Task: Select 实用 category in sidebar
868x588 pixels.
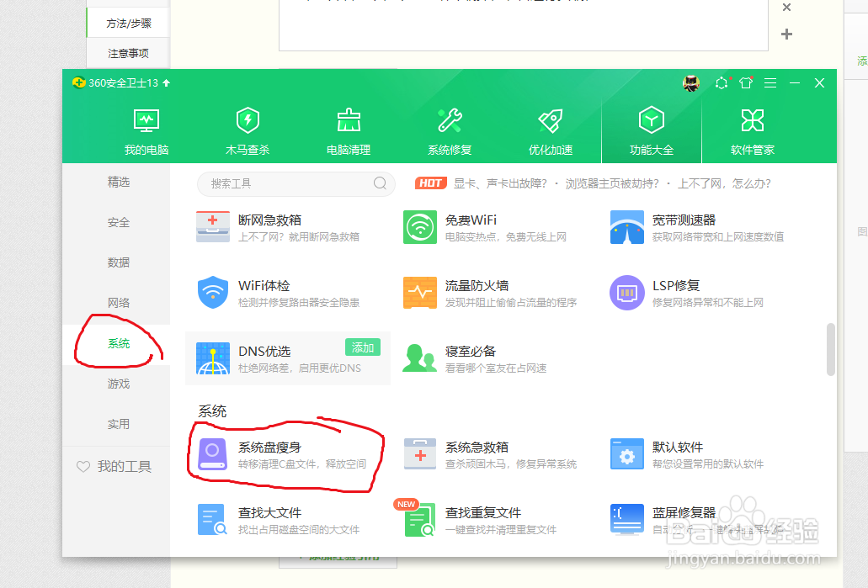Action: (x=118, y=424)
